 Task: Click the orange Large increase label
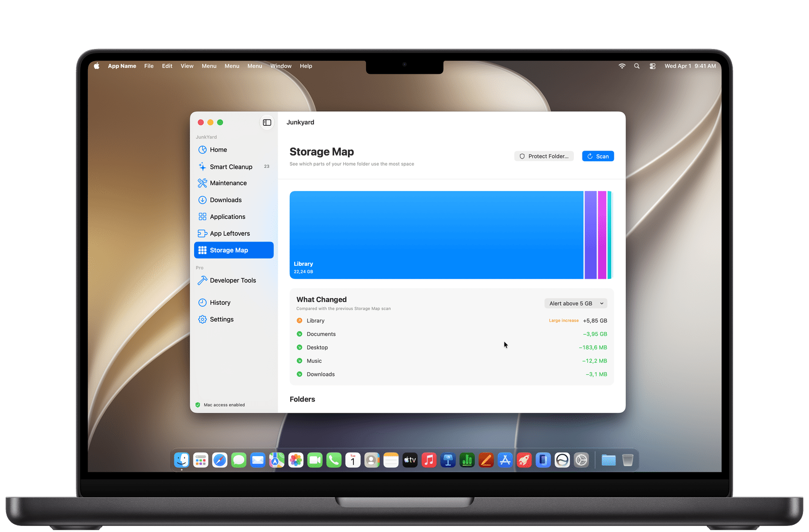[564, 321]
